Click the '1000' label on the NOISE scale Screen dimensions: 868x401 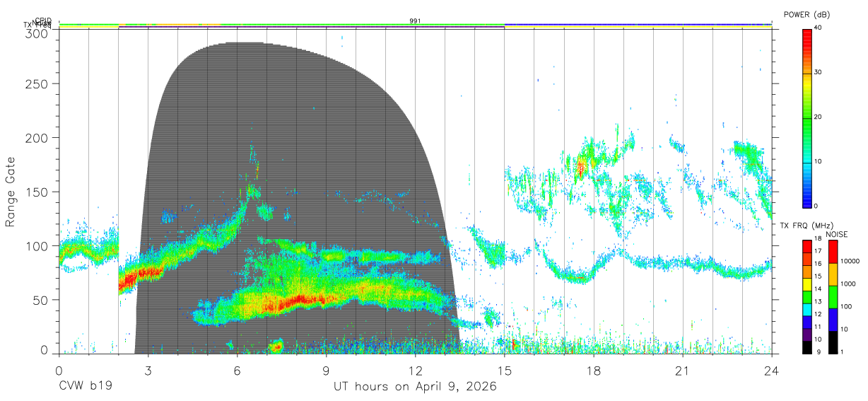point(848,284)
